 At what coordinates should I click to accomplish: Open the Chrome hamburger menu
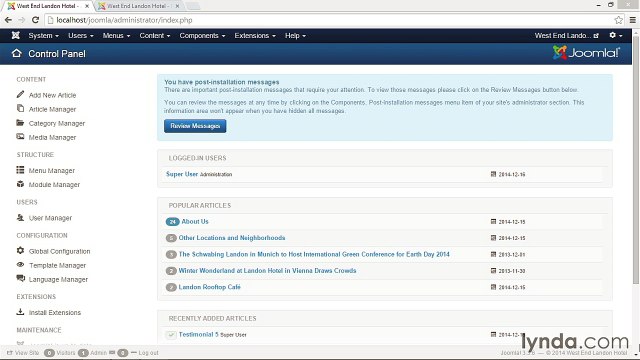633,20
